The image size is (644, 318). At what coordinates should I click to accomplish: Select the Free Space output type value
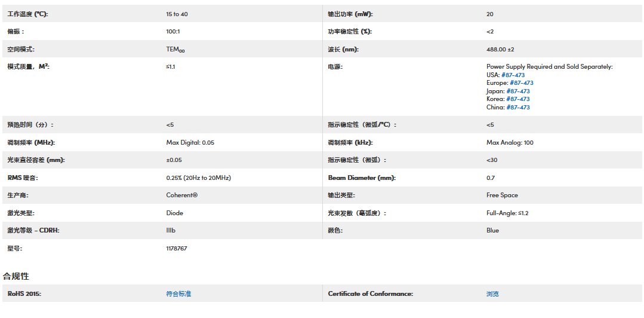[502, 195]
